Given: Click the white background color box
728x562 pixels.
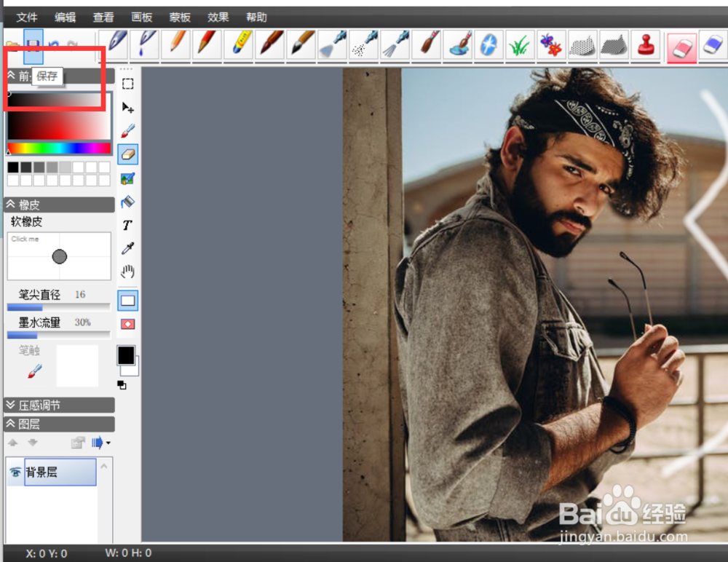Looking at the screenshot, I should click(x=132, y=370).
